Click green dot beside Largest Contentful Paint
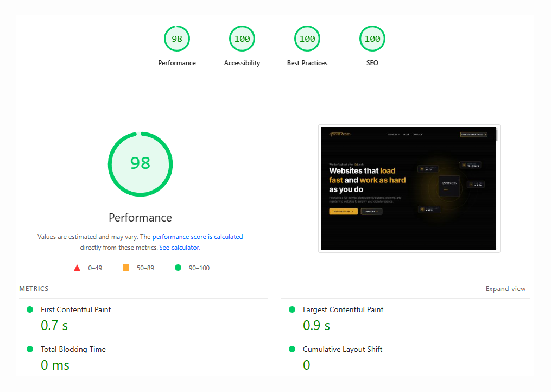The image size is (551, 392). point(292,309)
